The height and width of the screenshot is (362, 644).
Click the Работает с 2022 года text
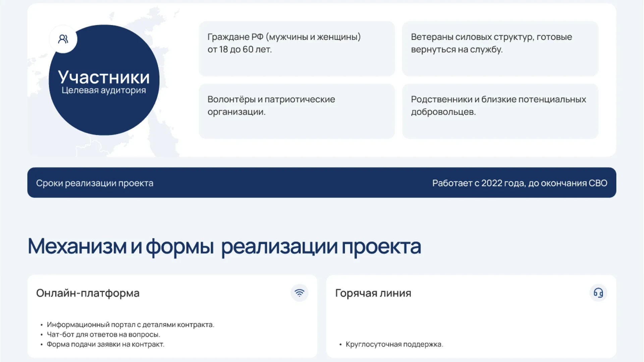click(520, 183)
